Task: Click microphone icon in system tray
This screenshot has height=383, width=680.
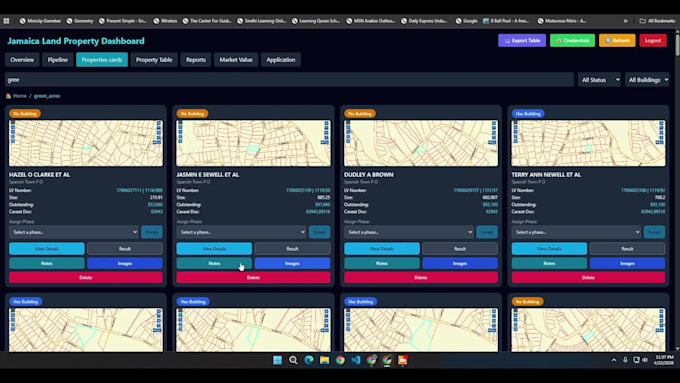Action: [625, 360]
